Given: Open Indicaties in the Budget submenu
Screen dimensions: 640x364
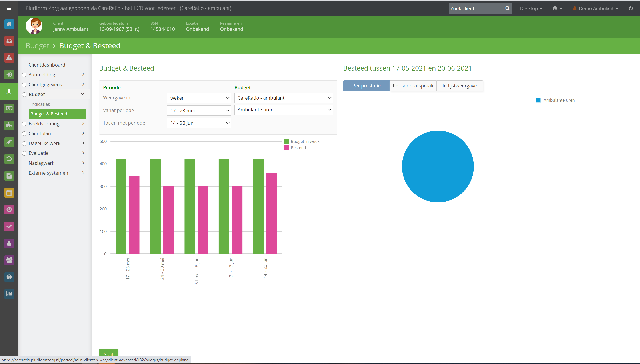Looking at the screenshot, I should (40, 104).
